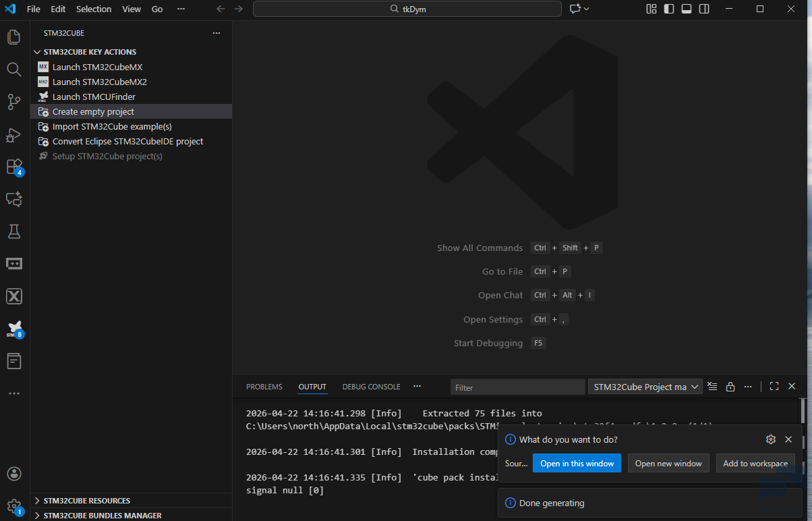812x521 pixels.
Task: Toggle the primary side bar layout button
Action: (x=669, y=9)
